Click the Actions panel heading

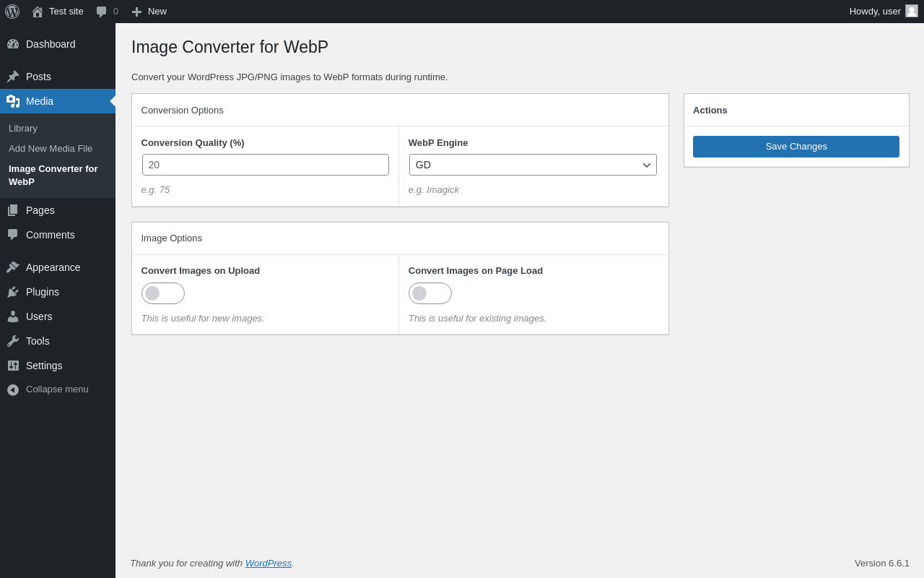pyautogui.click(x=710, y=110)
